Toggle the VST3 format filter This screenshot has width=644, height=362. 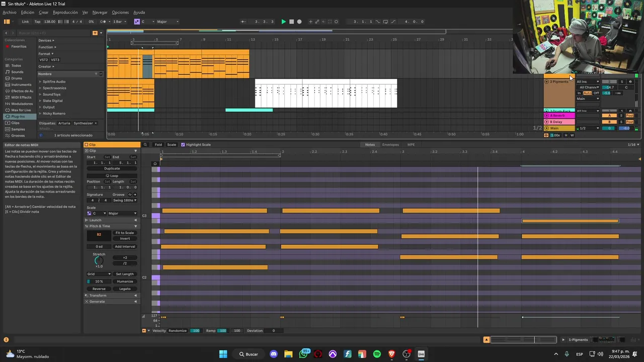55,60
